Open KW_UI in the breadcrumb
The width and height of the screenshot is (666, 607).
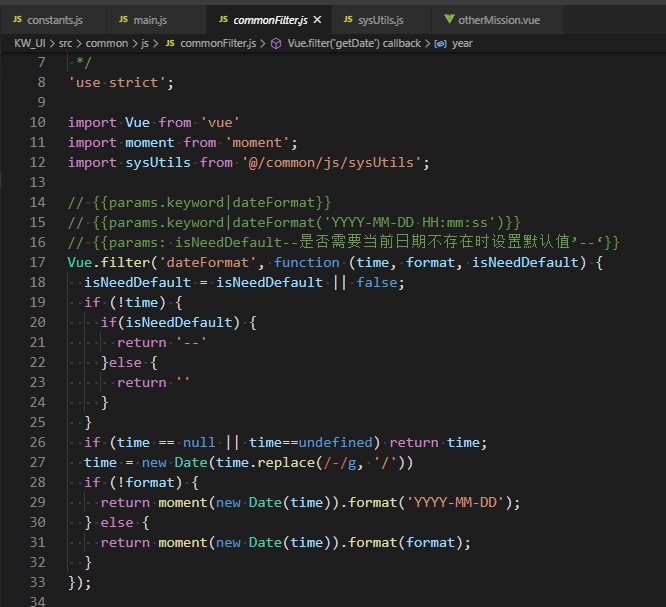pyautogui.click(x=30, y=43)
